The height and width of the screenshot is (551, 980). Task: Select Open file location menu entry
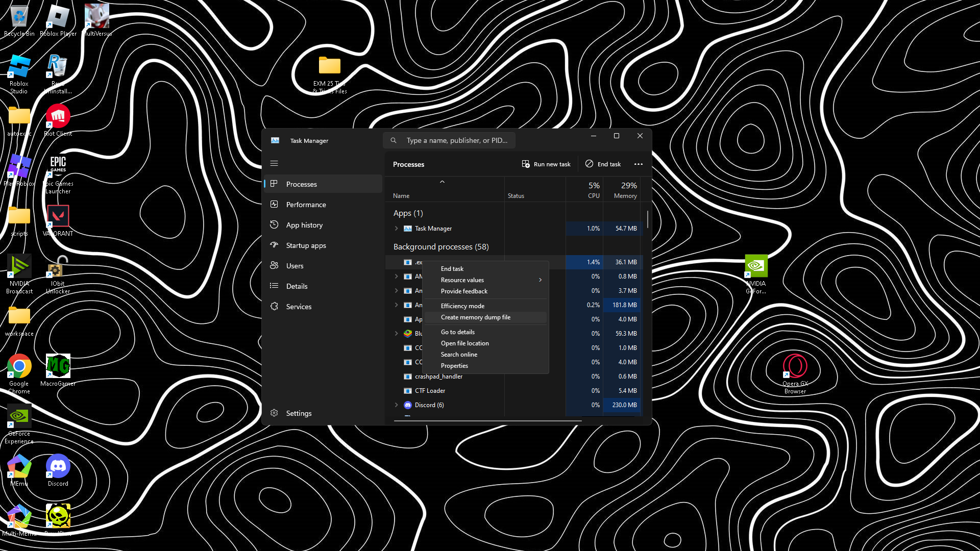[464, 343]
